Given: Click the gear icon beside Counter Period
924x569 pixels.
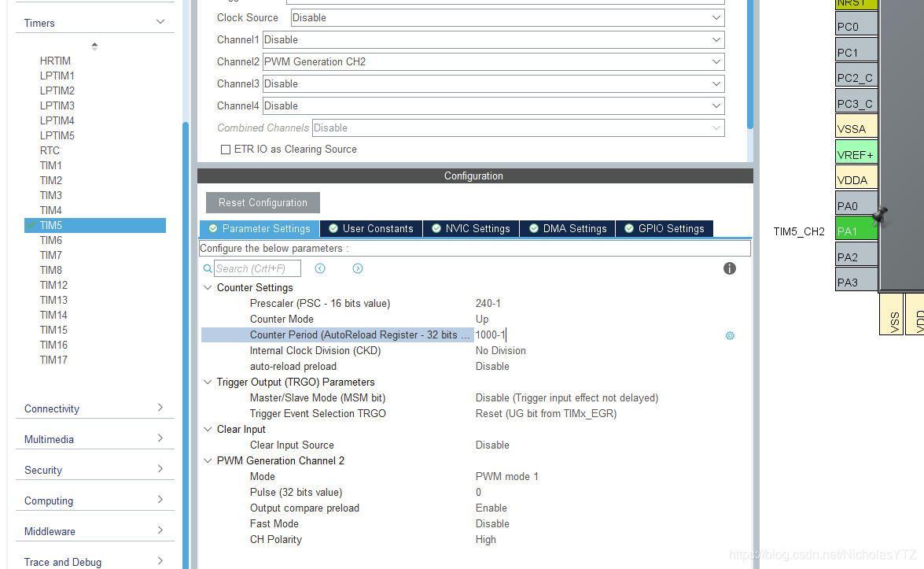Looking at the screenshot, I should click(x=730, y=335).
